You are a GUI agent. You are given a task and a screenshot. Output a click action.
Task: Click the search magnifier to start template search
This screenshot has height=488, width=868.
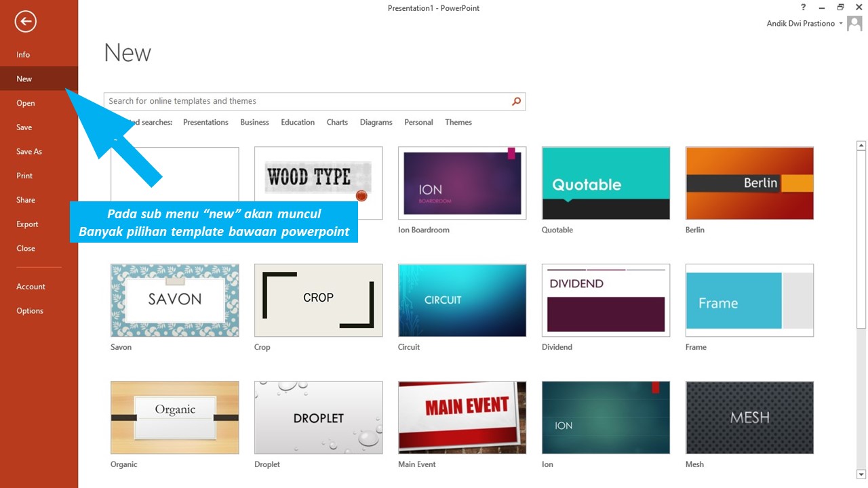point(516,101)
